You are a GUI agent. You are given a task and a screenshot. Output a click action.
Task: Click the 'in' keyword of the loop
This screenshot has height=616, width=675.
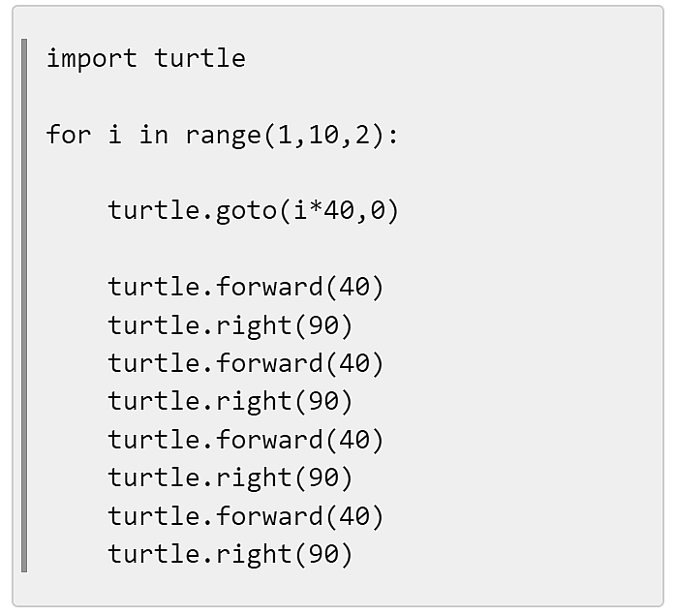tap(153, 135)
